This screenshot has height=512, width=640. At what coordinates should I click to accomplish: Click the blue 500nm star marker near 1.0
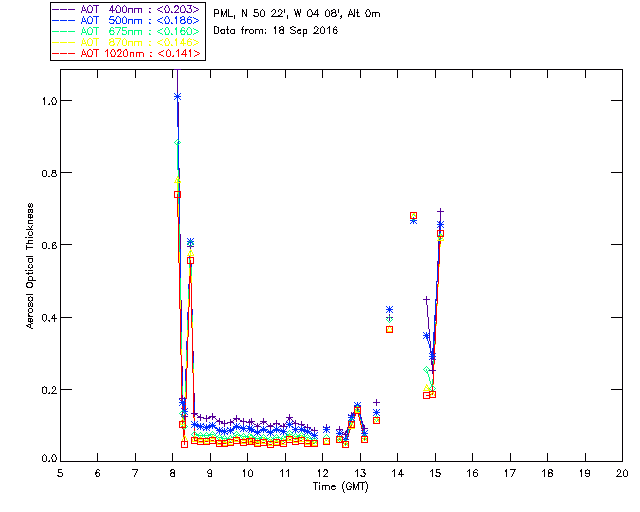[177, 97]
